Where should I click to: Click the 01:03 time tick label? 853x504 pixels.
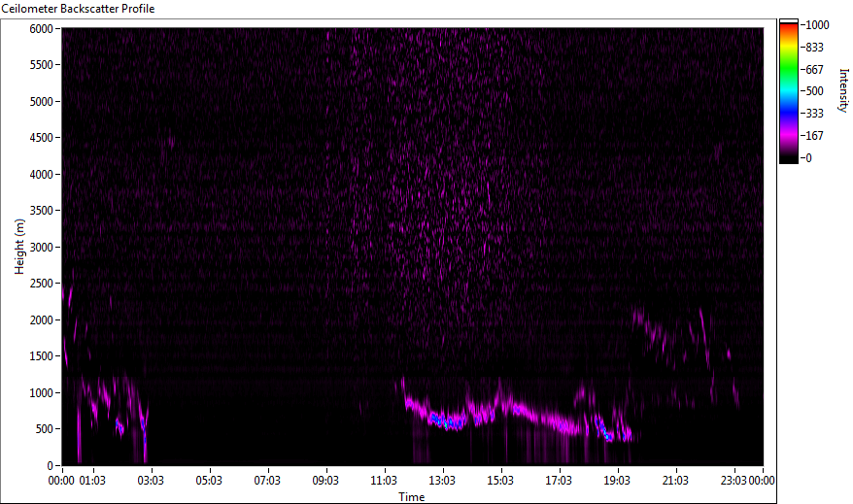(x=92, y=481)
